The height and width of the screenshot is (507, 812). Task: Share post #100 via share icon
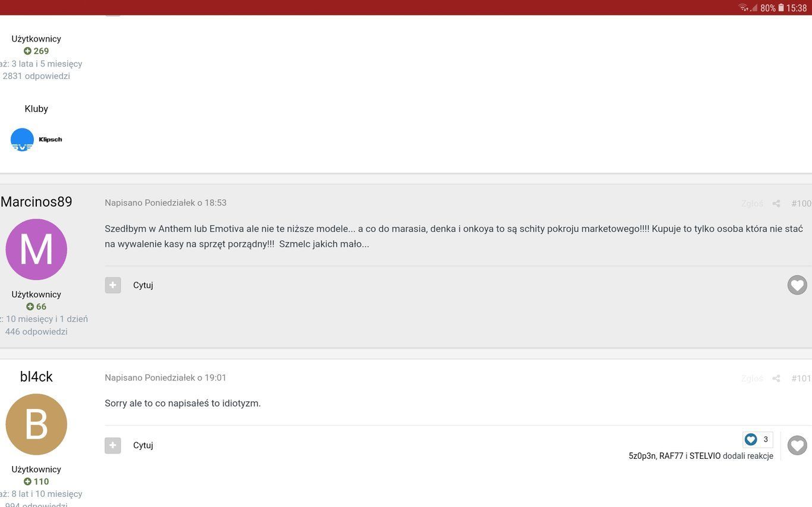(776, 204)
